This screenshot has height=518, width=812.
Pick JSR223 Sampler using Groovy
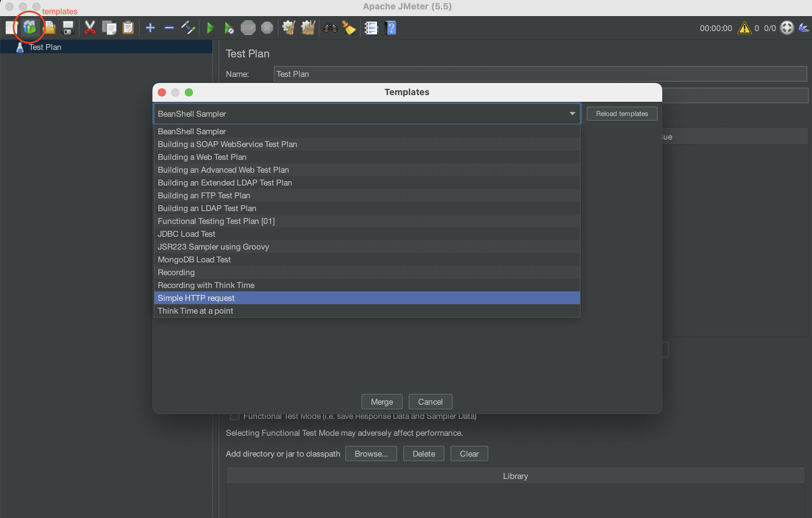point(367,247)
